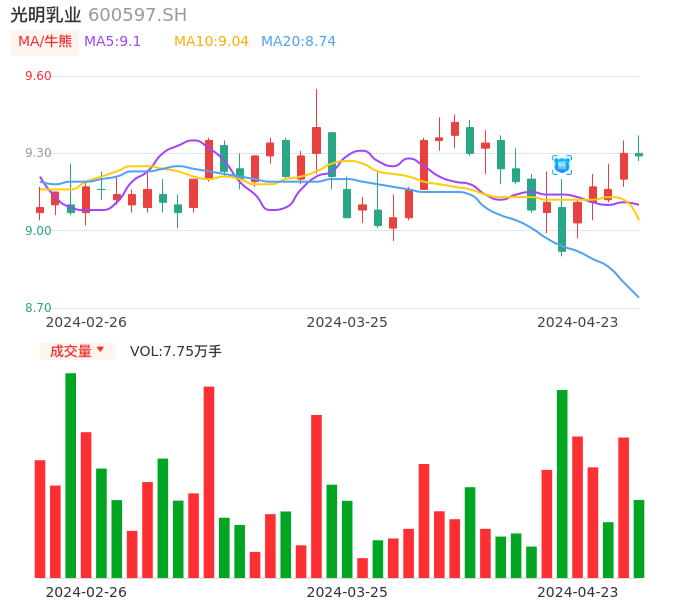Image resolution: width=686 pixels, height=606 pixels.
Task: Click the 2024-04-23 date label under the volume chart
Action: coord(578,591)
